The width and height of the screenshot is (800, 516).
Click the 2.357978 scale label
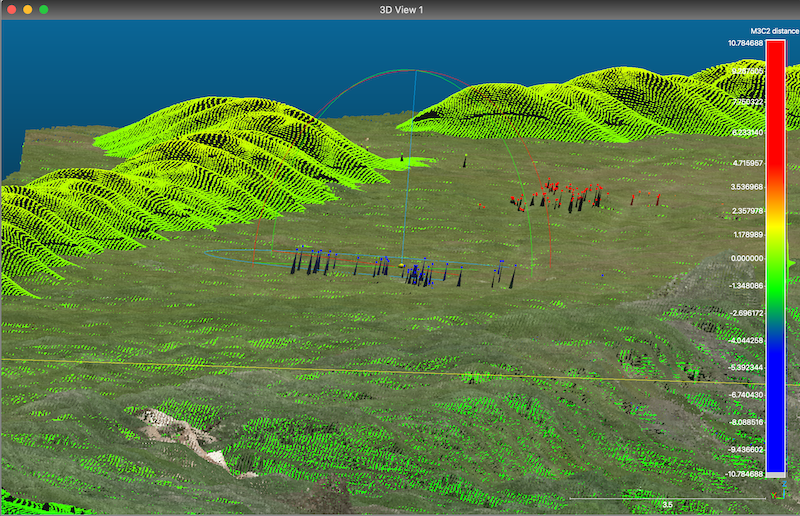(747, 211)
